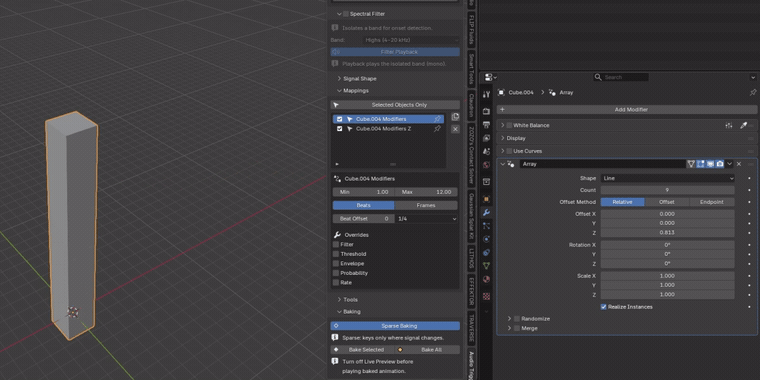760x380 pixels.
Task: Toggle Array modifier render display
Action: [x=720, y=164]
